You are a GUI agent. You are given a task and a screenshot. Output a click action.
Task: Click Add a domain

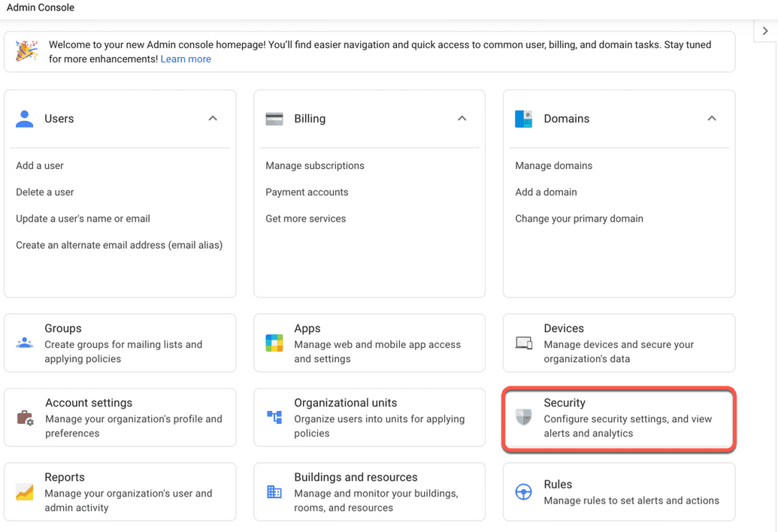(546, 192)
